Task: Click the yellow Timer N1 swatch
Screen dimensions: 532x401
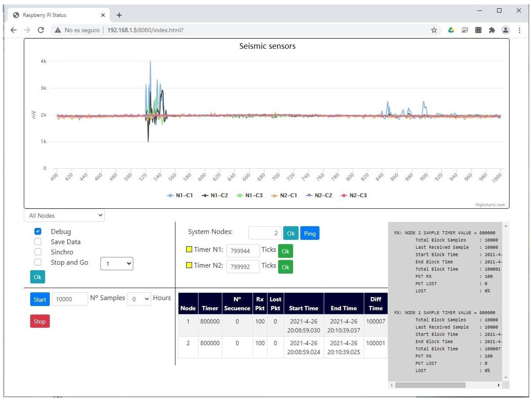Action: pos(189,249)
